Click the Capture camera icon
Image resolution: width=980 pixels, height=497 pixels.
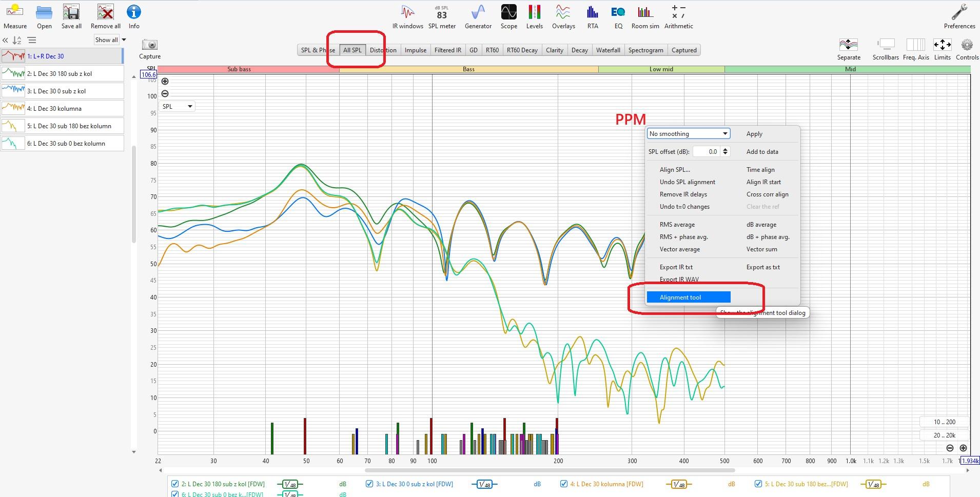150,46
